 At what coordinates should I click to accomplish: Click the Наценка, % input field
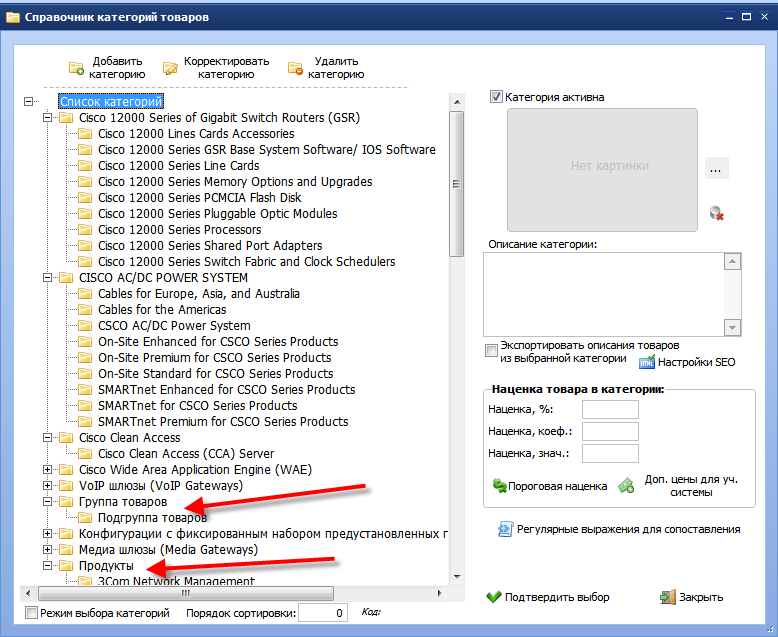[x=610, y=410]
